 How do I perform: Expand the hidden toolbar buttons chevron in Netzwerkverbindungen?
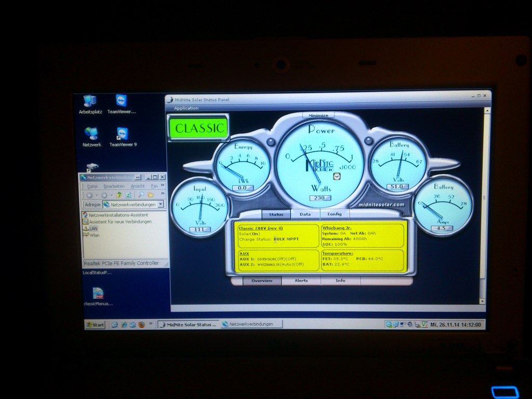coord(163,194)
